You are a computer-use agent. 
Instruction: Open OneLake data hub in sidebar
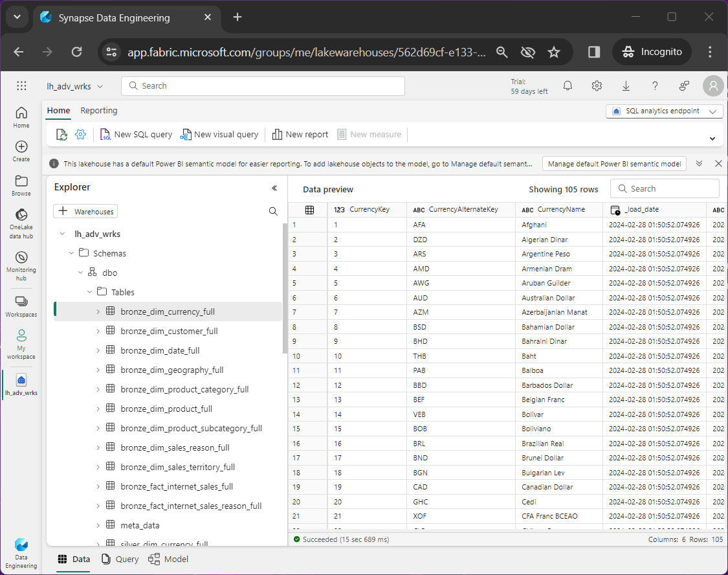pos(21,223)
